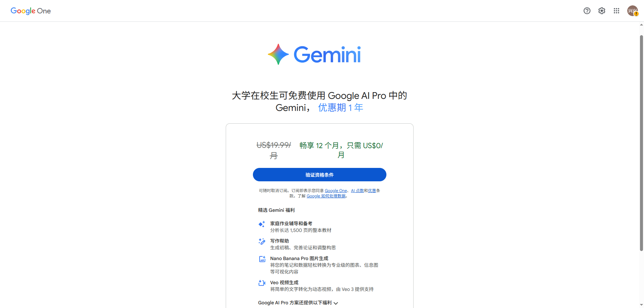This screenshot has width=644, height=308.
Task: Open Google 如何处理数据 link
Action: tap(326, 196)
